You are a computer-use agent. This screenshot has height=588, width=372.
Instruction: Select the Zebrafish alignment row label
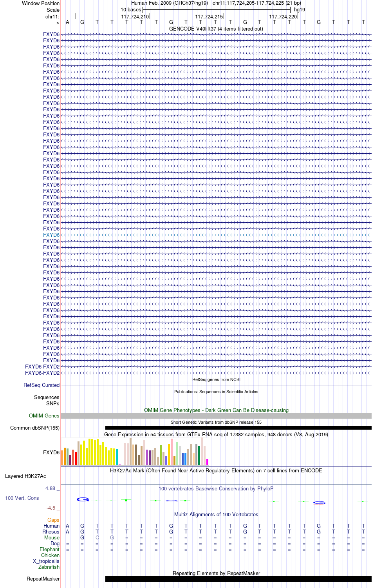click(49, 567)
